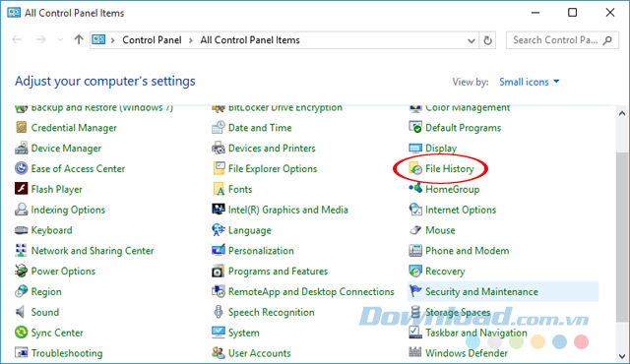Expand chevron before Control Panel breadcrumb

pyautogui.click(x=113, y=40)
